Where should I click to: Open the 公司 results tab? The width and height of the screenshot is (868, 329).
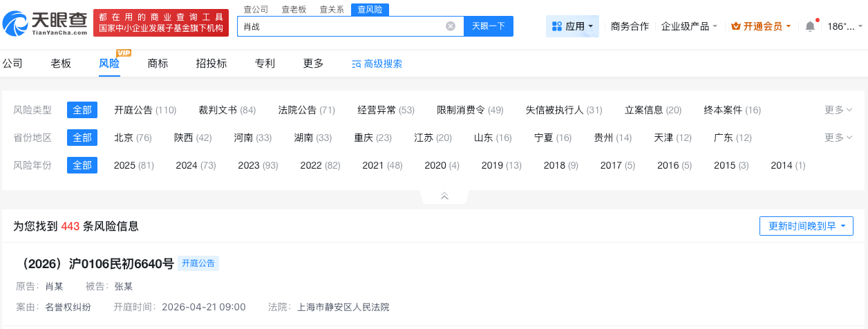click(12, 64)
